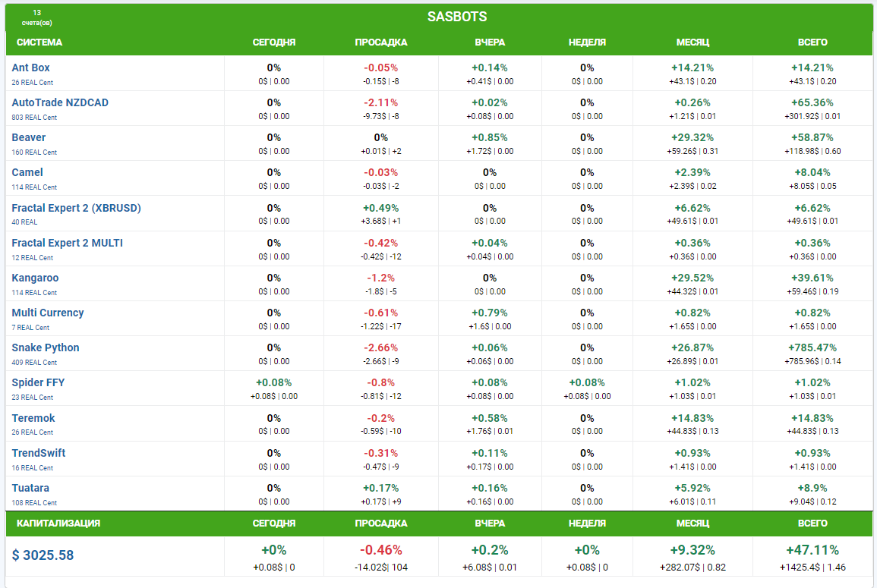The width and height of the screenshot is (877, 588).
Task: View the Multi Currency system
Action: pyautogui.click(x=48, y=313)
